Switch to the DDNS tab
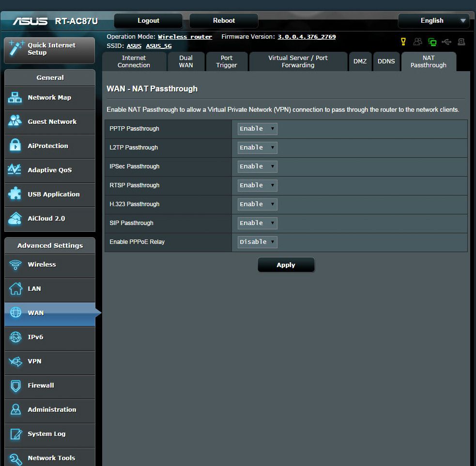Screen dimensions: 476x466 386,61
